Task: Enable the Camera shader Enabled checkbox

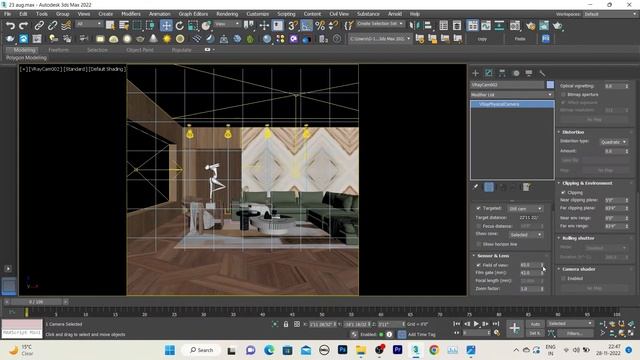Action: (563, 278)
